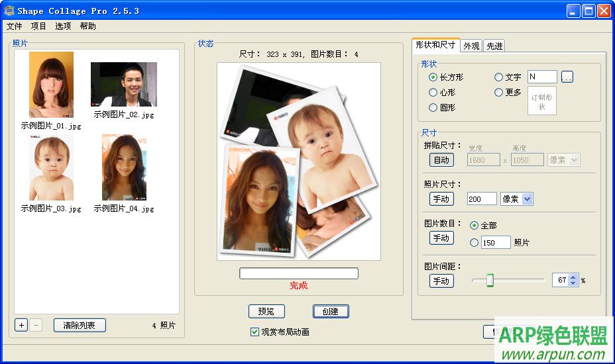
Task: Click the progress bar below the preview
Action: (299, 273)
